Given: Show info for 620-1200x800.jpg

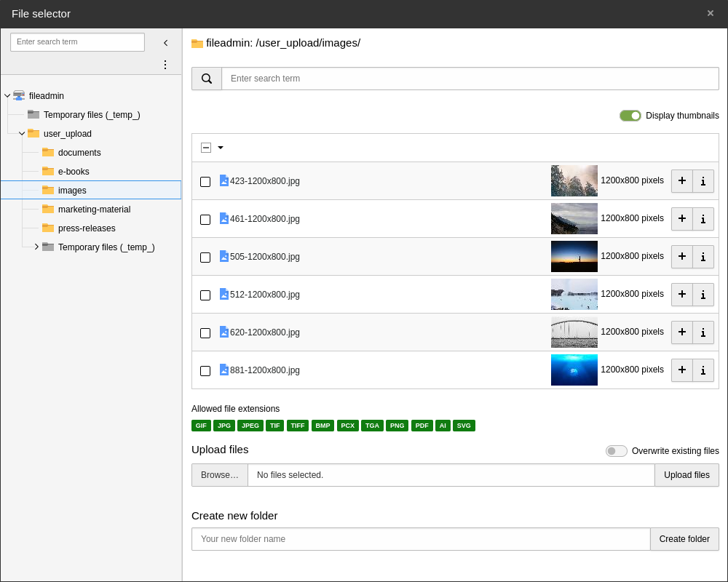Looking at the screenshot, I should (703, 332).
